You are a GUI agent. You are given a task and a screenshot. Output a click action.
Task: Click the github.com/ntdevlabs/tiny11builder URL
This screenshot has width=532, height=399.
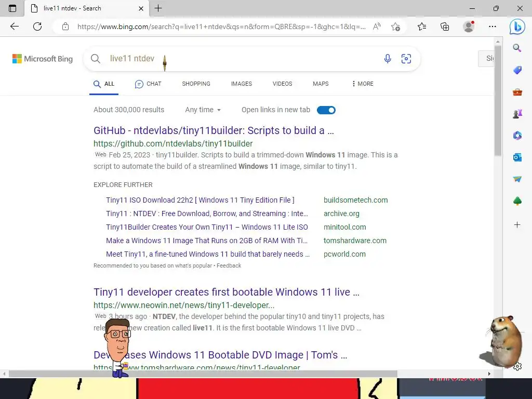173,143
